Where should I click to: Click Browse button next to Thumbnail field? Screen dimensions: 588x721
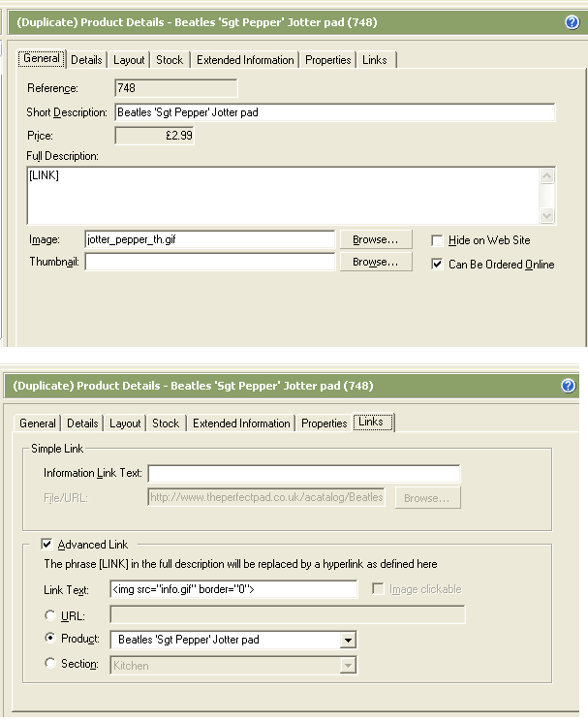375,263
